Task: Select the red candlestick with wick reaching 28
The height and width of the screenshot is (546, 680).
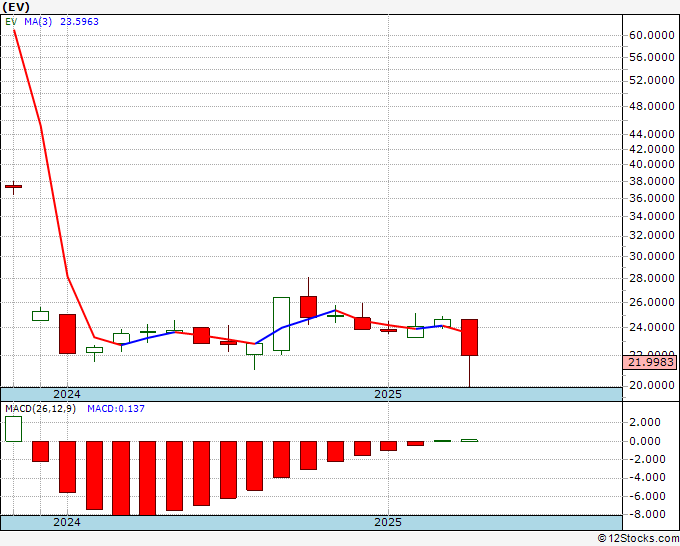Action: pos(308,307)
